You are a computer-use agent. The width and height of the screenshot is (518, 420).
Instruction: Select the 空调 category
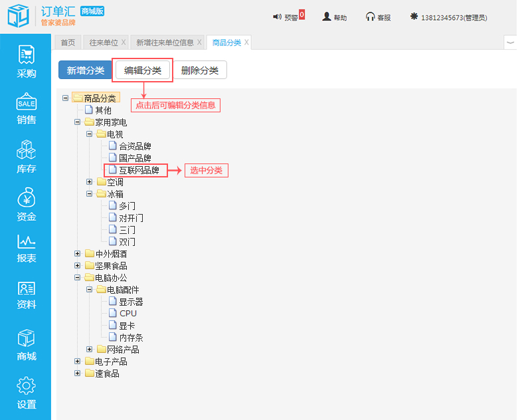pos(115,181)
